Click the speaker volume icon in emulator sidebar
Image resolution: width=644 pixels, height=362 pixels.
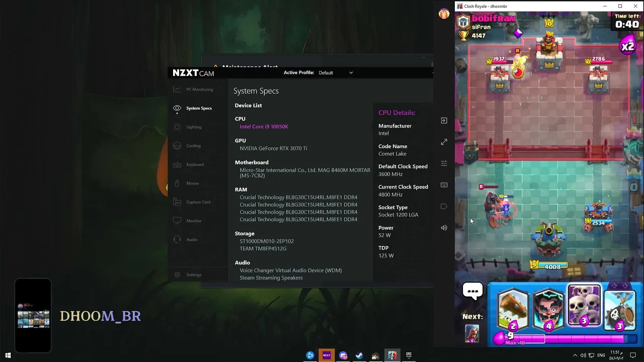point(444,228)
